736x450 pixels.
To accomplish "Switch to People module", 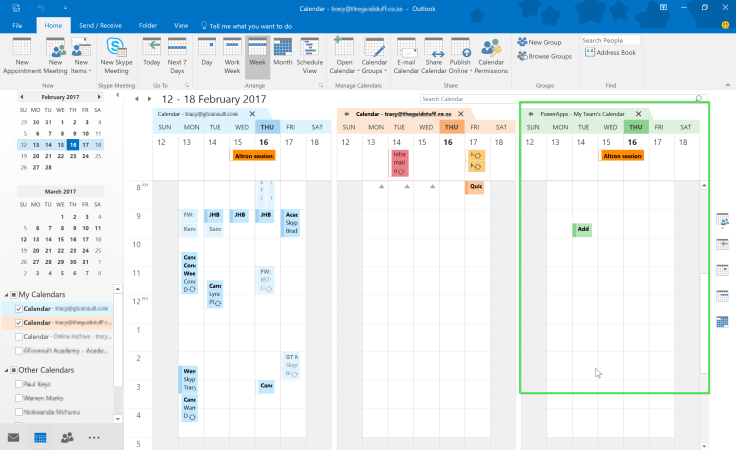I will pyautogui.click(x=67, y=438).
